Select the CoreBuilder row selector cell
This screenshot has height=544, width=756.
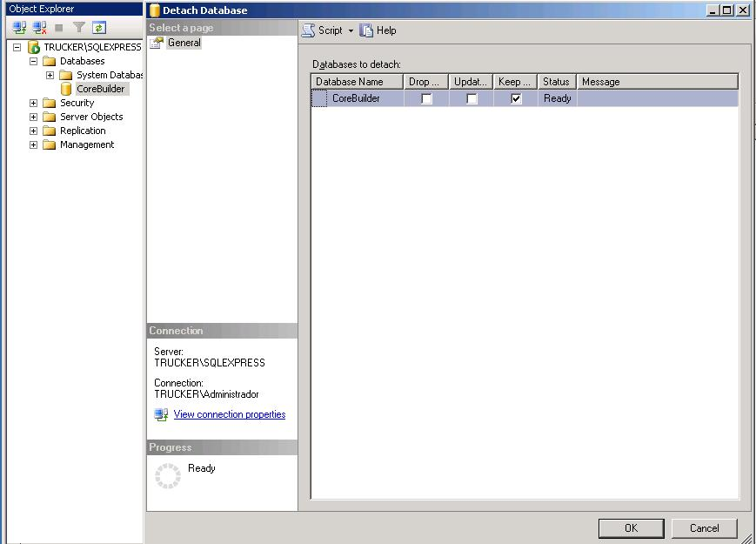[319, 98]
